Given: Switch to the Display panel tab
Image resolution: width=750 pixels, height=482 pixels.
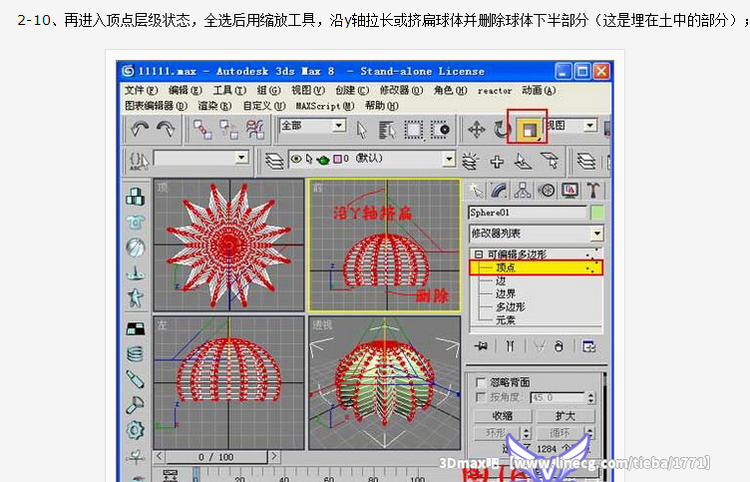Looking at the screenshot, I should (x=570, y=190).
